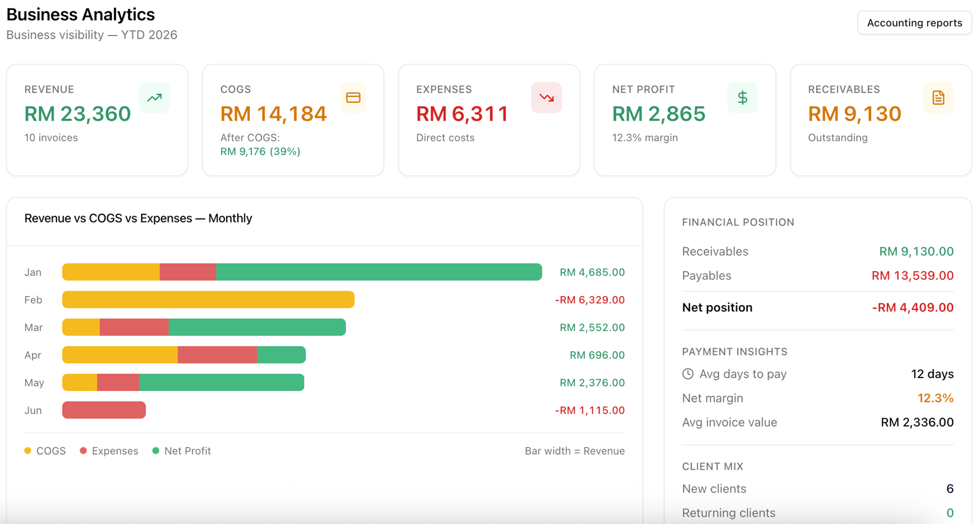The width and height of the screenshot is (980, 524).
Task: Click 'Business visibility — YTD 2026' subtitle
Action: click(92, 35)
